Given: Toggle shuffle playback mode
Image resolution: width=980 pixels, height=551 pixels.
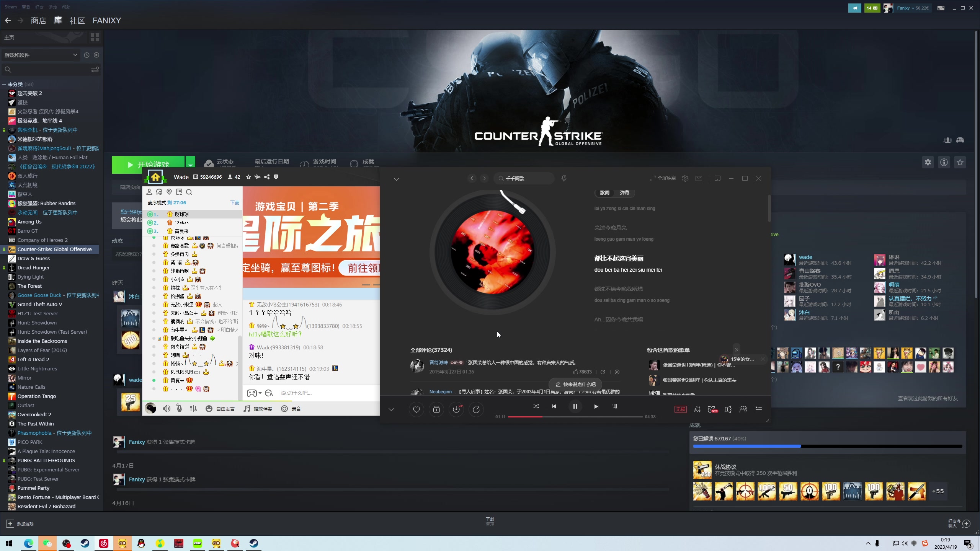Looking at the screenshot, I should coord(536,406).
